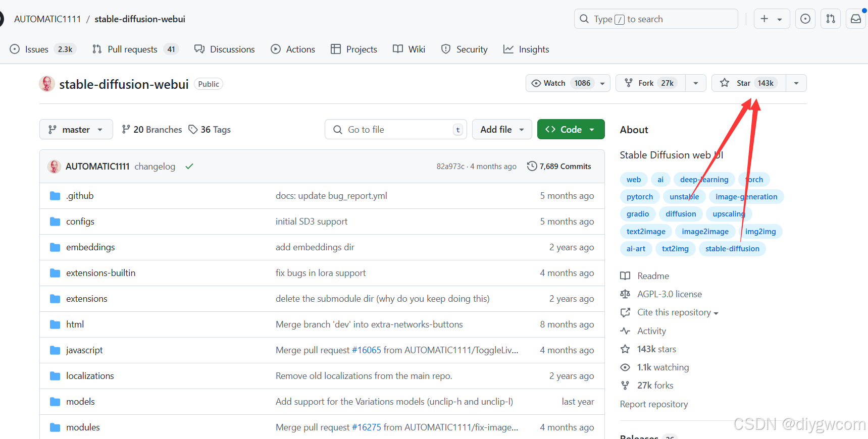
Task: Open the Wiki tab
Action: (x=409, y=49)
